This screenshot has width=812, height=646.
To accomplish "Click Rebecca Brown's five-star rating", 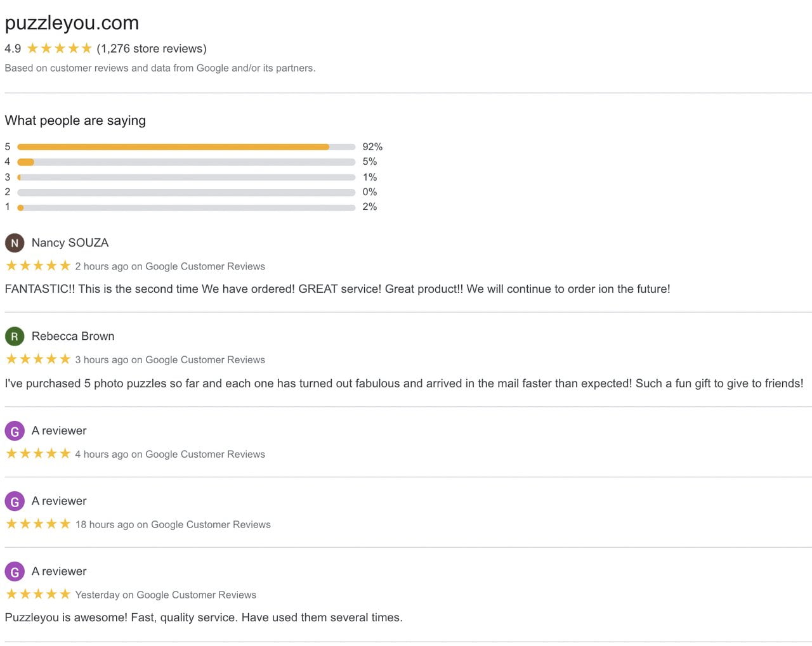I will click(38, 359).
